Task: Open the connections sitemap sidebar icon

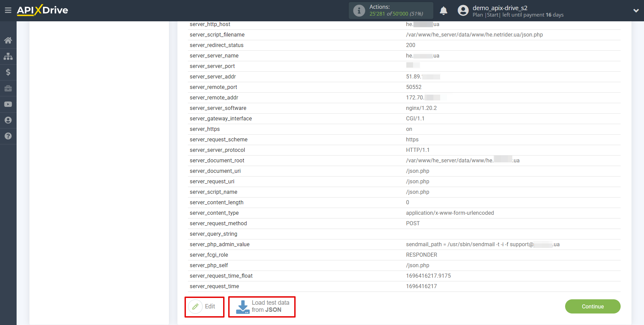Action: (x=8, y=56)
